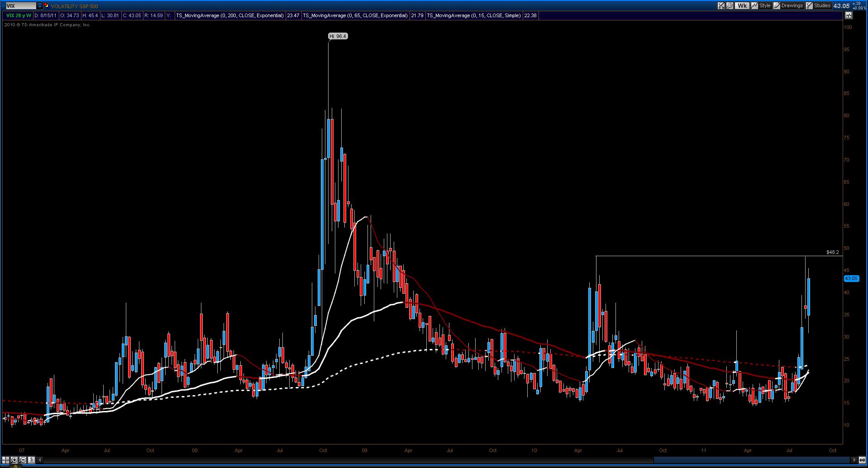The width and height of the screenshot is (868, 468).
Task: Click the 100 level on the price axis
Action: point(848,27)
